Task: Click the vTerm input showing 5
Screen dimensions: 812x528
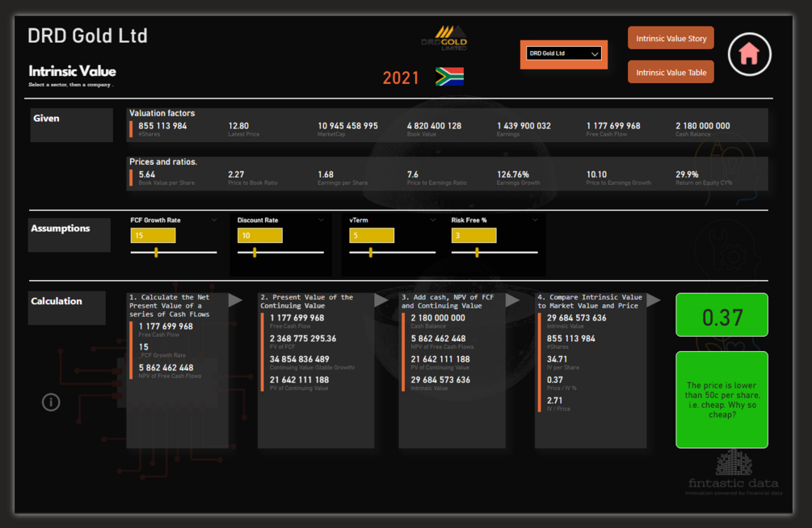Action: [x=372, y=236]
